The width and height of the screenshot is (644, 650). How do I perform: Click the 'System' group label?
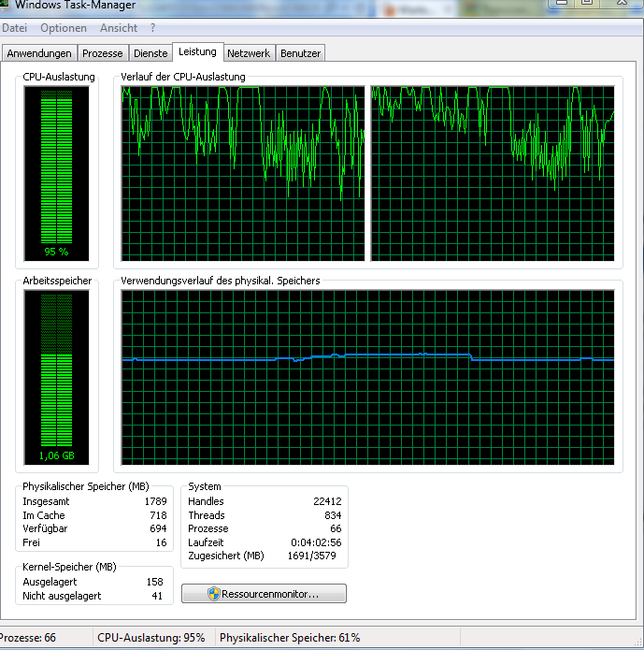(x=205, y=486)
